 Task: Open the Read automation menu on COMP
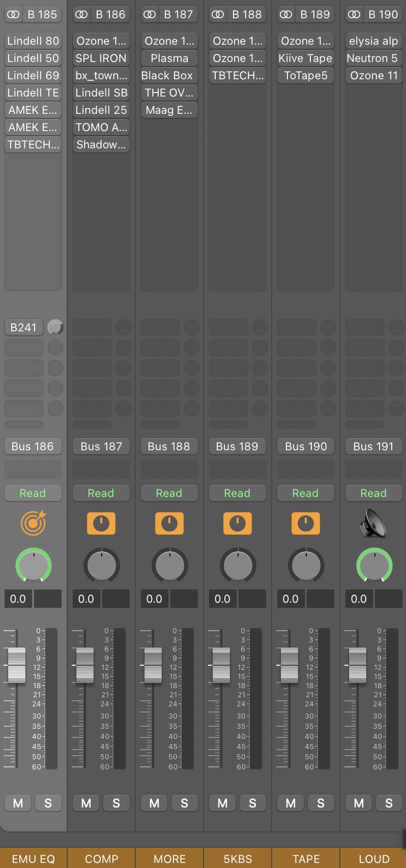101,493
